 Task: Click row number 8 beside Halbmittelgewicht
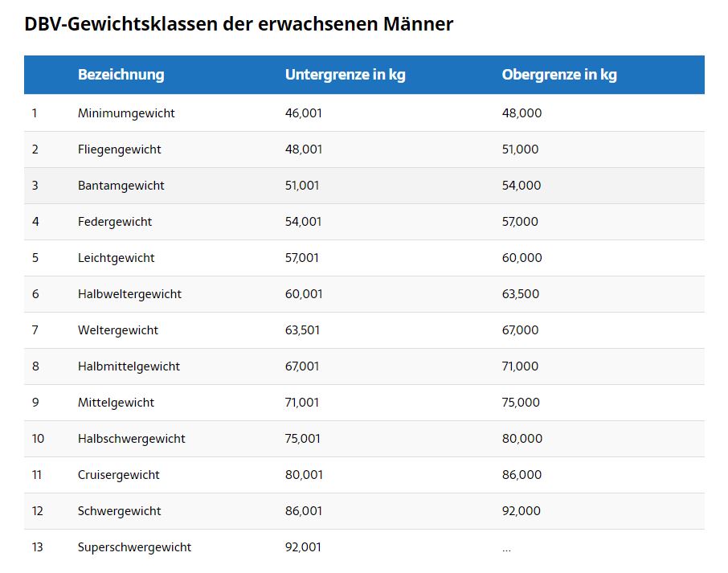(x=35, y=366)
